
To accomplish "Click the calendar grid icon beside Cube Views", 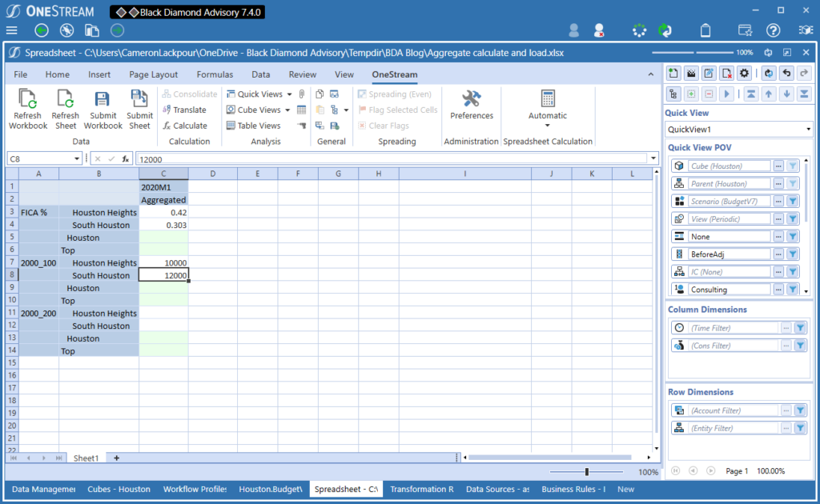I will pos(302,110).
